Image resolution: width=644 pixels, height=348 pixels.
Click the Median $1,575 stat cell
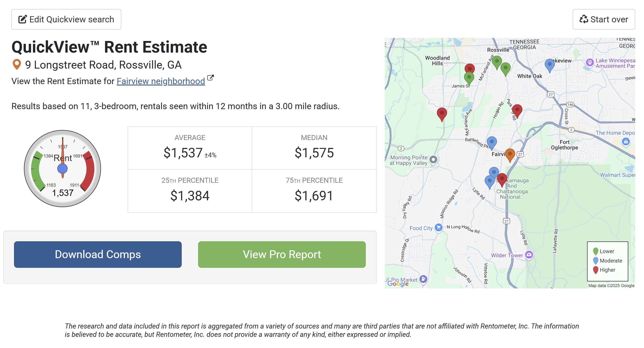tap(314, 148)
